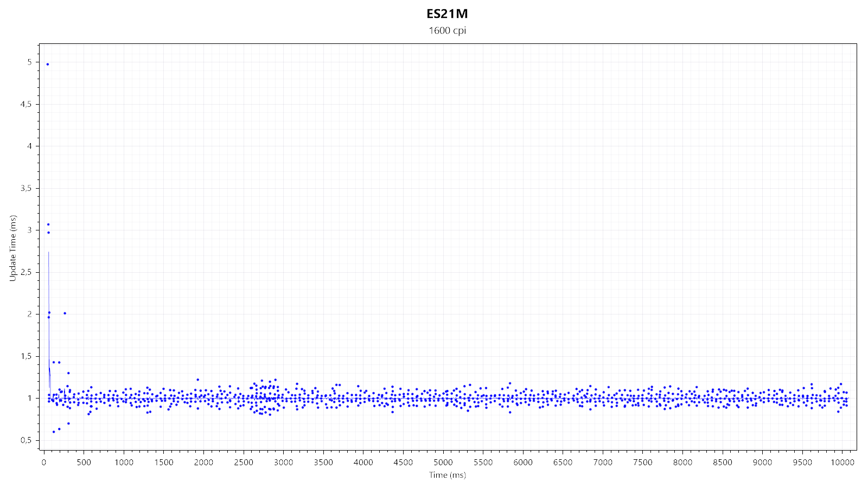The image size is (868, 488).
Task: Click the outlier data point near 5 ms
Action: [x=47, y=65]
